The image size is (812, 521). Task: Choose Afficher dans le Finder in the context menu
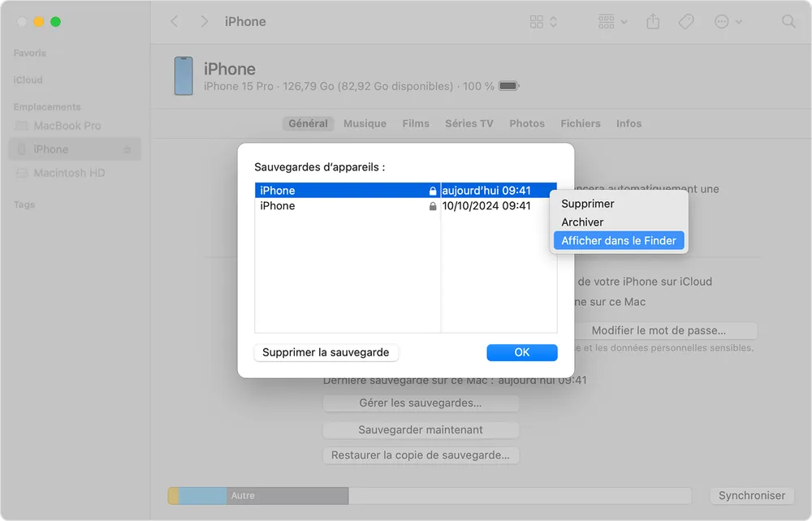pos(619,240)
